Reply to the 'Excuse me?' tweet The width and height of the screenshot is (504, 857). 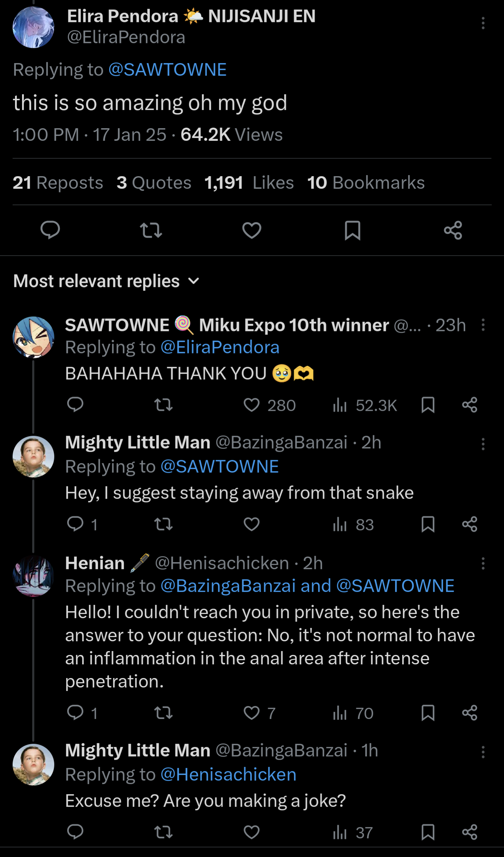click(x=75, y=832)
